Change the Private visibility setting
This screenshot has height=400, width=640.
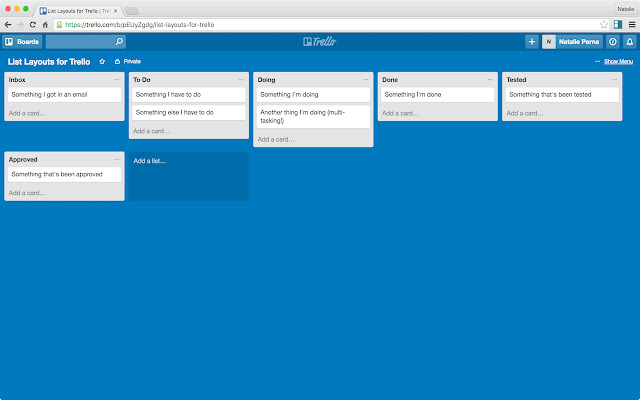(x=128, y=62)
